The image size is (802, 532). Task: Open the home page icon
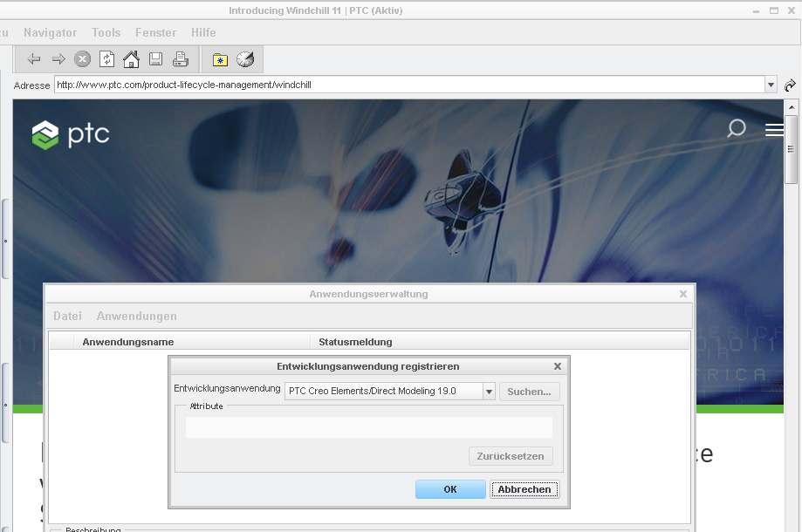click(x=131, y=59)
